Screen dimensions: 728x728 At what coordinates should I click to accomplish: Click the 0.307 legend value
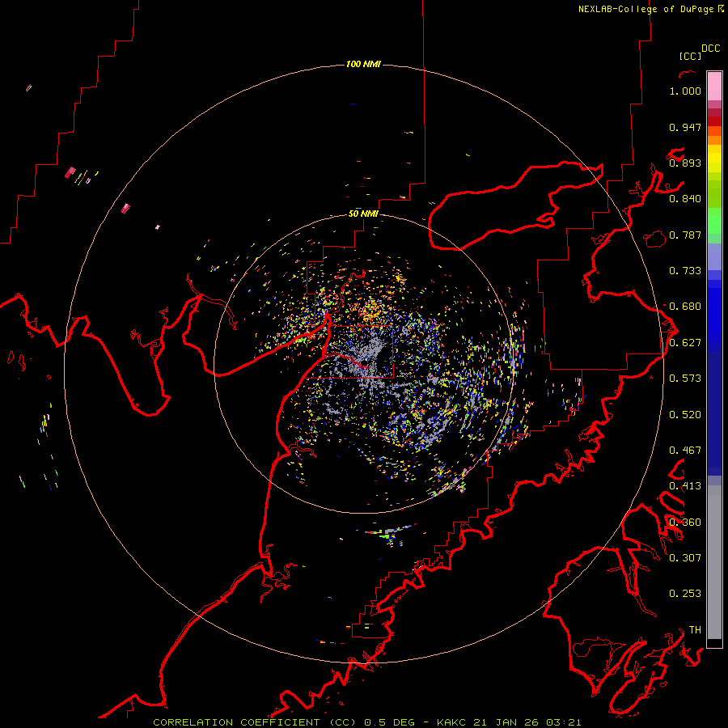coord(685,557)
